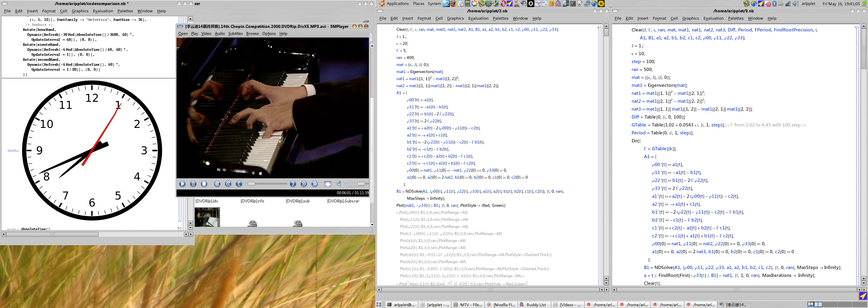Screen dimensions: 868x308
Task: Pause the video in SMPlayer
Action: click(x=193, y=184)
